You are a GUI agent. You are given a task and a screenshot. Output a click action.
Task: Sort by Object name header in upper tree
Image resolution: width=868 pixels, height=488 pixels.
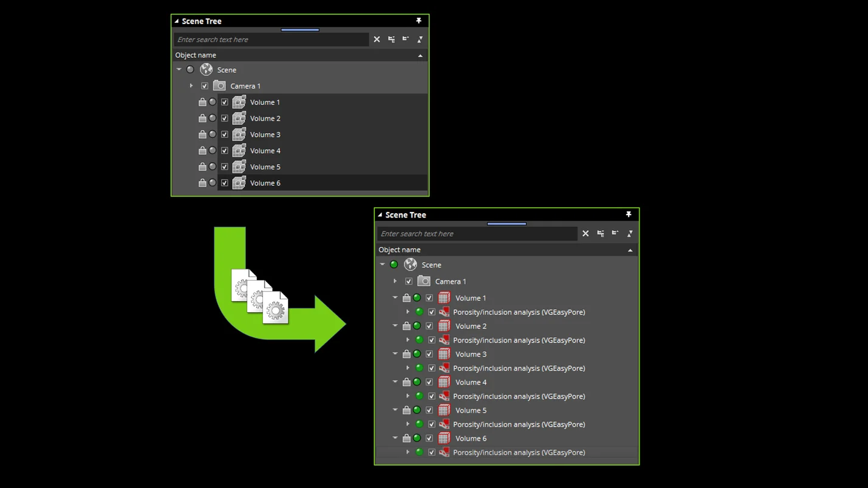click(300, 55)
